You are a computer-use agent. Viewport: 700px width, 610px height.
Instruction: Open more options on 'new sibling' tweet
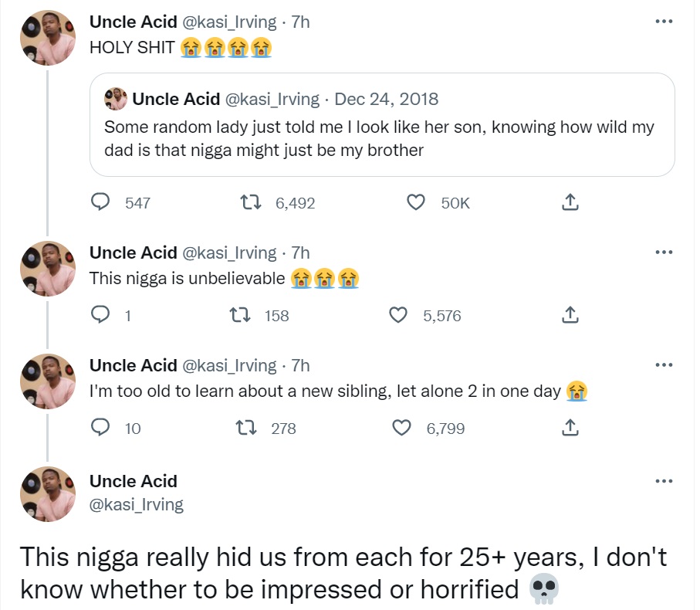[x=663, y=365]
